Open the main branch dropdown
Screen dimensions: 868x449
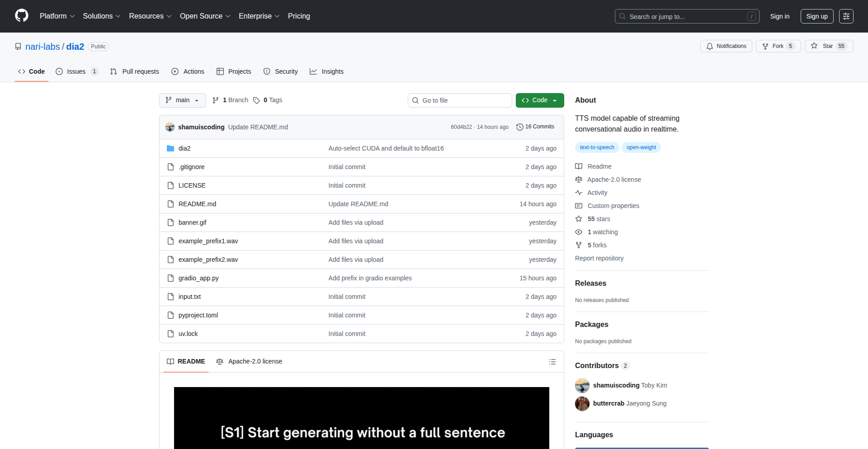click(x=182, y=100)
